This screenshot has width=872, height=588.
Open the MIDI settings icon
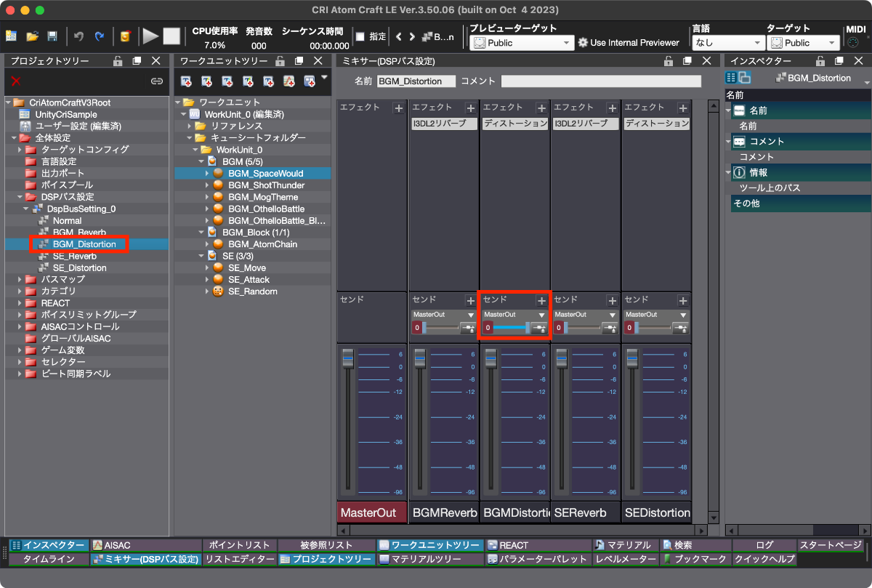coord(853,43)
